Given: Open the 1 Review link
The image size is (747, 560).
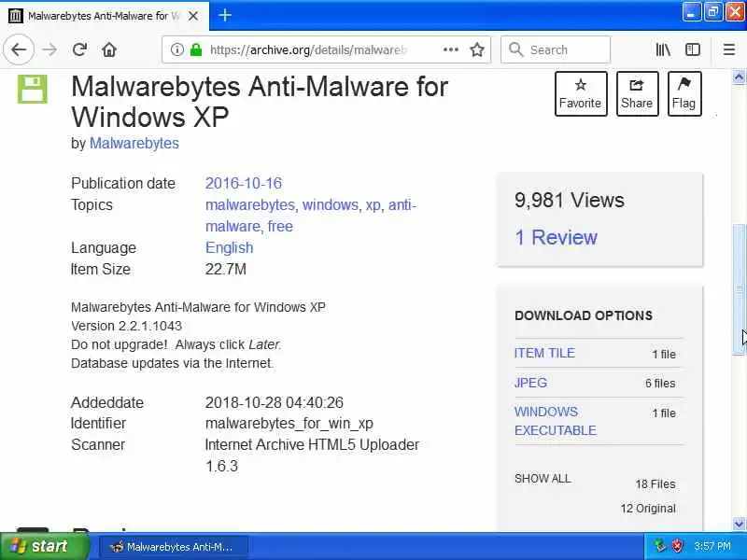Looking at the screenshot, I should click(x=556, y=237).
